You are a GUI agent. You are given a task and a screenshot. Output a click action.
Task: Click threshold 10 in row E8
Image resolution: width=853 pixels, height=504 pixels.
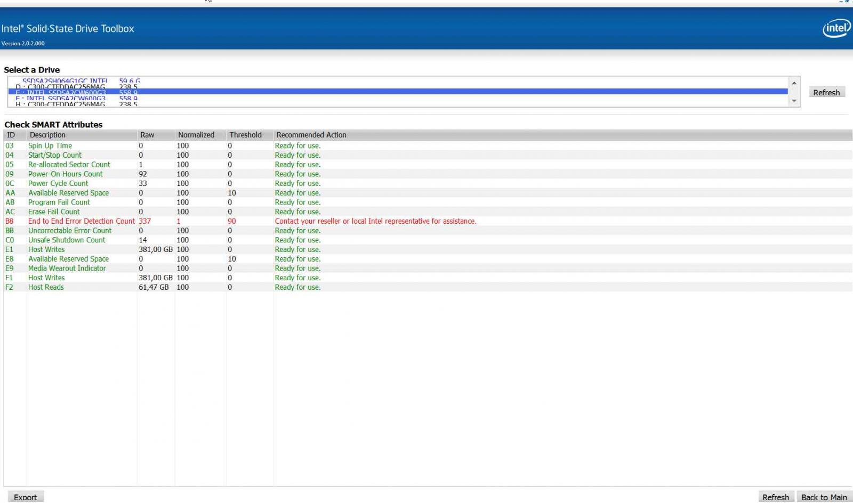(232, 259)
